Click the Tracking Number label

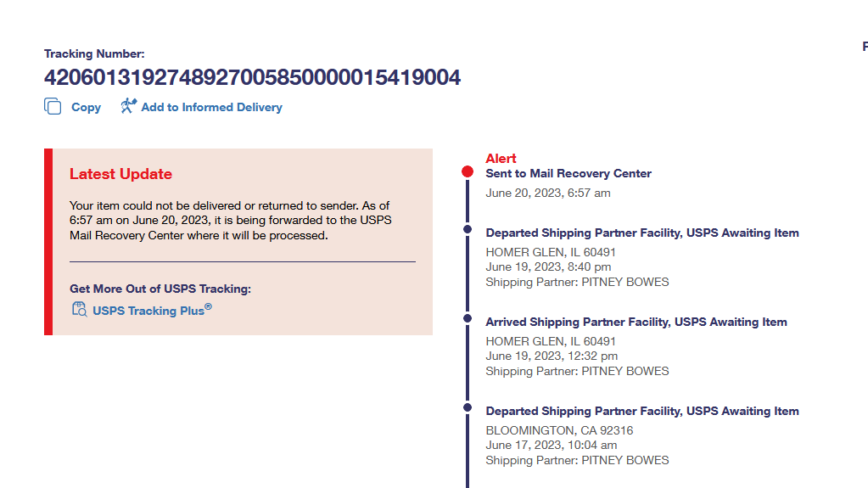click(94, 53)
